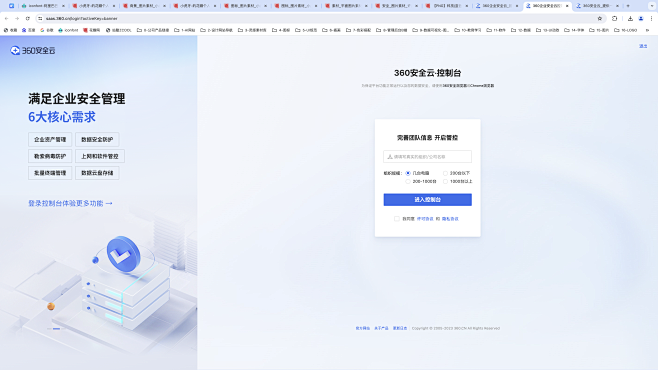Open the privacy agreement link
The image size is (658, 370).
pos(450,219)
